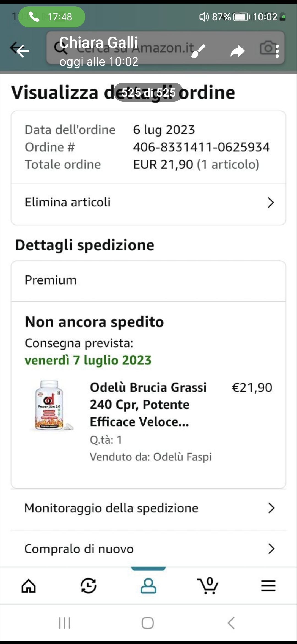Tap the Android system back chevron
The height and width of the screenshot is (644, 297).
(231, 623)
